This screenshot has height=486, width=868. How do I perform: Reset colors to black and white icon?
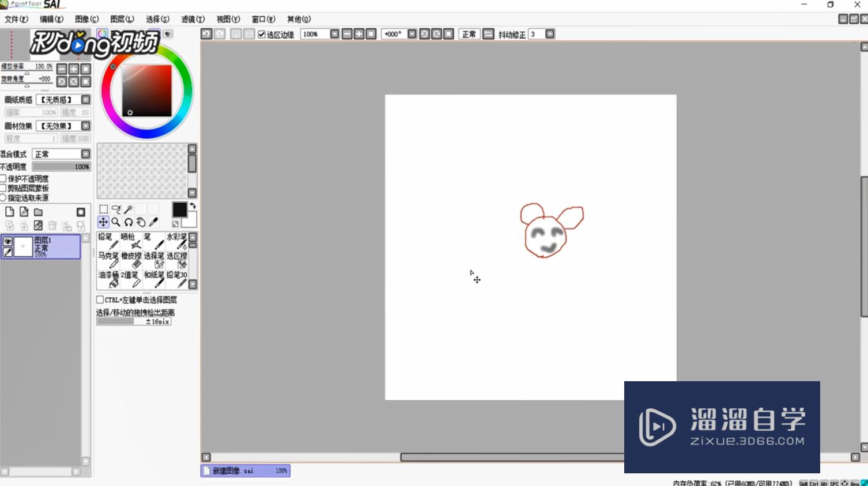point(175,224)
